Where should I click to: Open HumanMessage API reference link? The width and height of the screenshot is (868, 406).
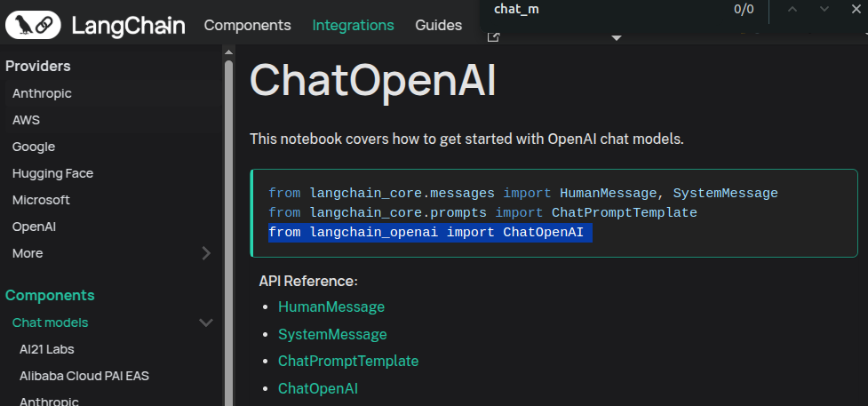pyautogui.click(x=331, y=306)
